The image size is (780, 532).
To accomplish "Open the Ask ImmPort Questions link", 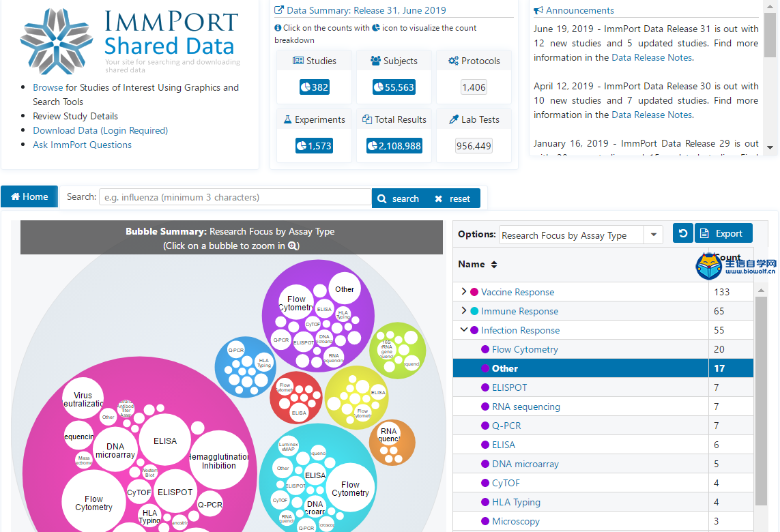I will [82, 145].
